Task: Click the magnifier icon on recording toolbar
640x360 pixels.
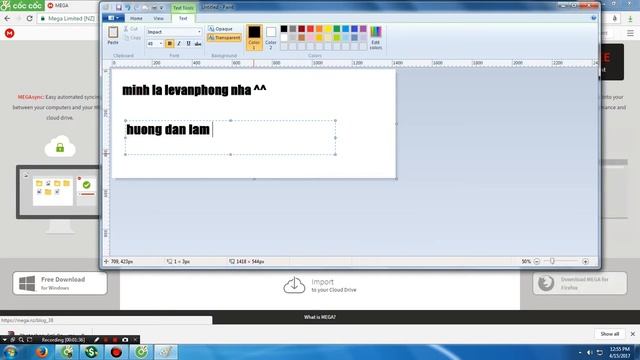Action: point(21,340)
